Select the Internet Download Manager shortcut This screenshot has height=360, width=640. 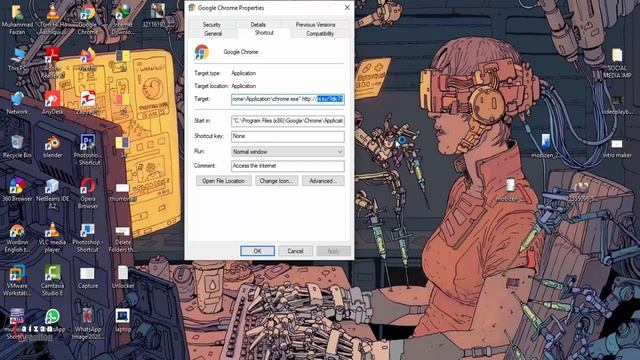click(122, 19)
